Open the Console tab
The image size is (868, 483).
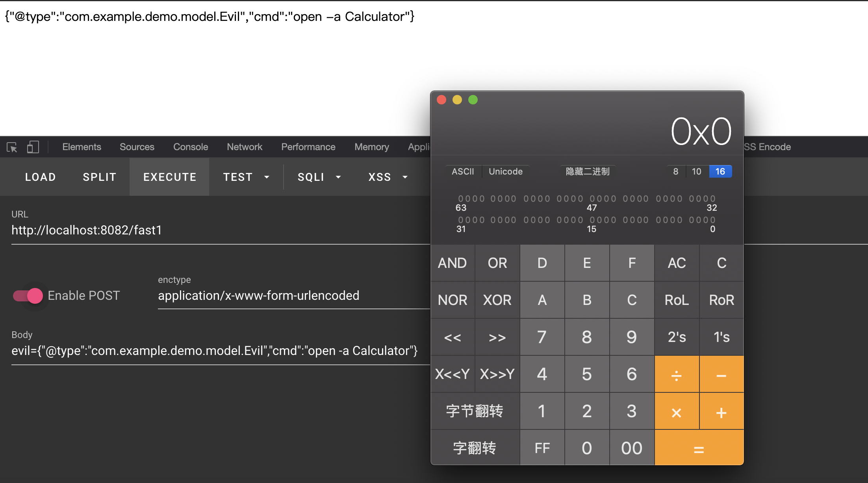(x=190, y=147)
